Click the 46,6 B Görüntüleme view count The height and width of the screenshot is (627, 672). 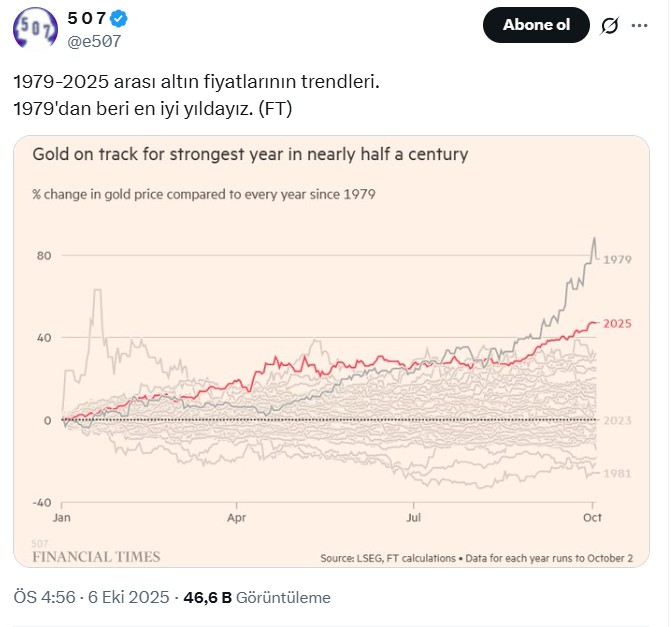(x=257, y=597)
